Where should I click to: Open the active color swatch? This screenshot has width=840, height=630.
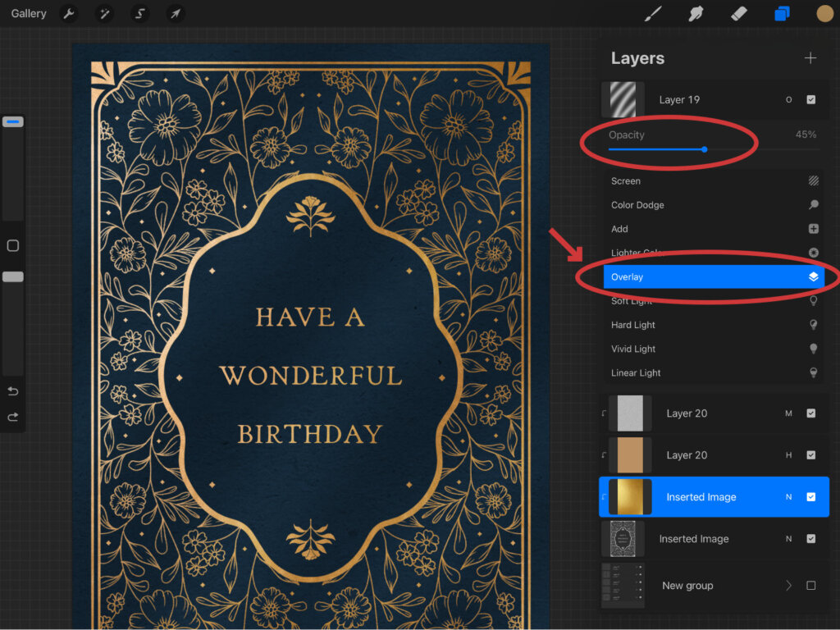click(x=824, y=14)
